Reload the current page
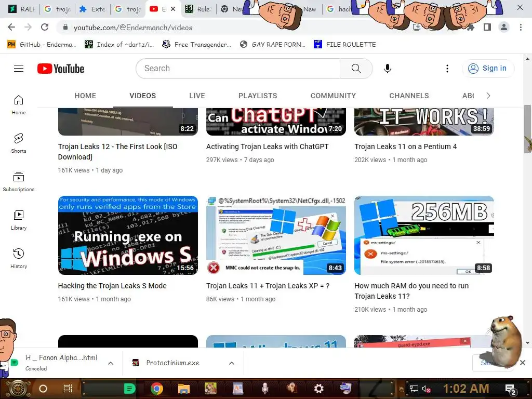Viewport: 532px width, 399px height. (45, 27)
